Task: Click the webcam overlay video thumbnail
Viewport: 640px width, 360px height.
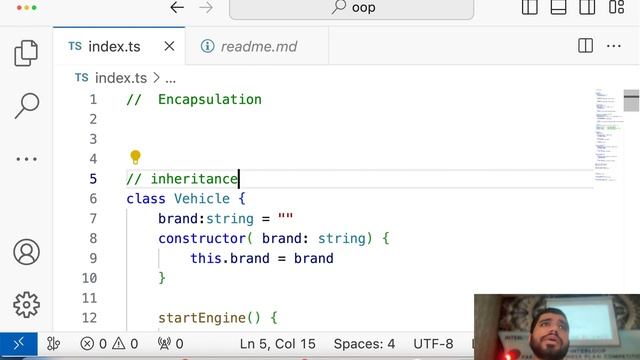Action: coord(557,327)
